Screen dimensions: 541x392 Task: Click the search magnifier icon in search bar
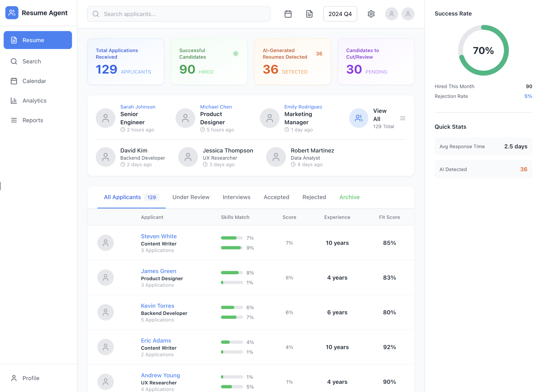tap(96, 14)
